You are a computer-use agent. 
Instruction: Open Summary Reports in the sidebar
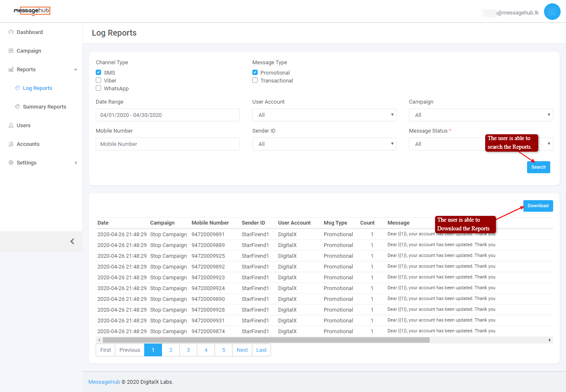tap(44, 107)
